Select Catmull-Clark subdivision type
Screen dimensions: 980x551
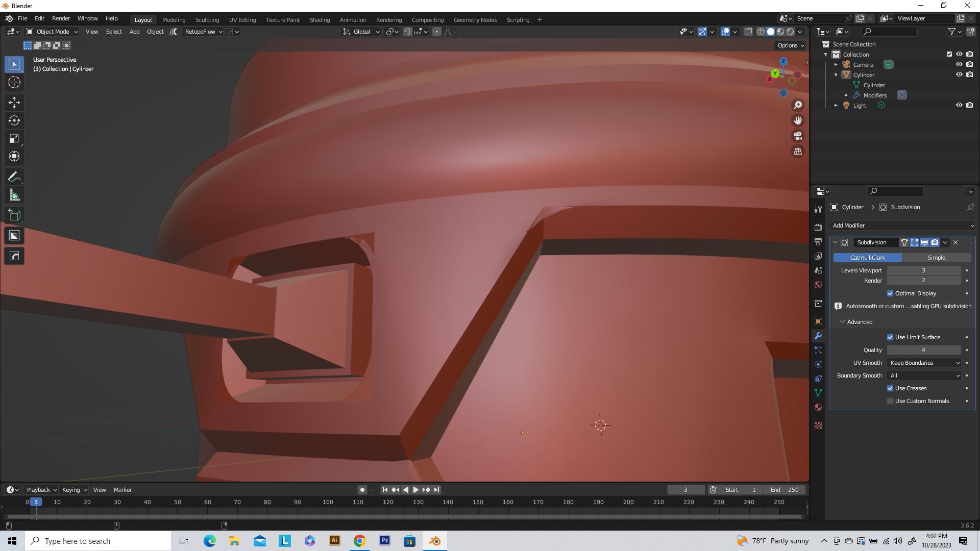(x=868, y=258)
